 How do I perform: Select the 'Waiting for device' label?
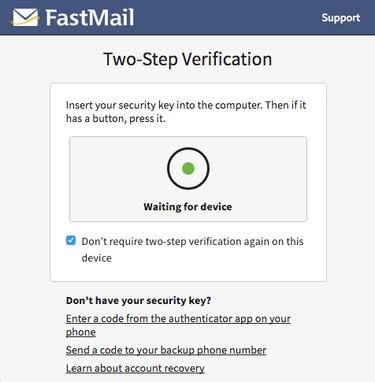(188, 207)
